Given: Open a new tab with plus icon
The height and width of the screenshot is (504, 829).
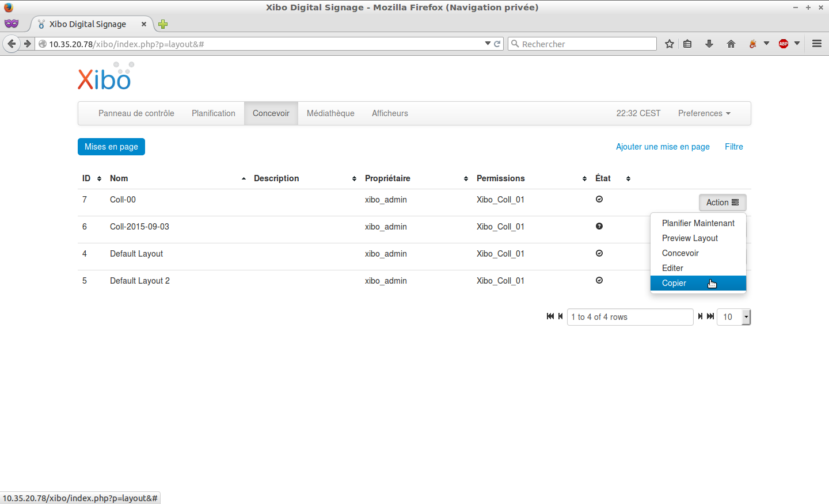Looking at the screenshot, I should 163,24.
